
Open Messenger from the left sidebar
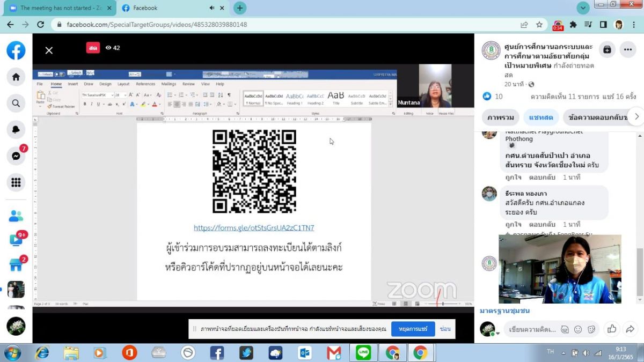(x=16, y=156)
